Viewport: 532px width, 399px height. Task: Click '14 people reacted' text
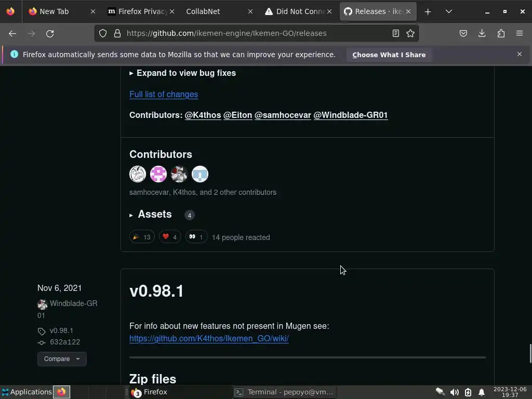pos(241,237)
